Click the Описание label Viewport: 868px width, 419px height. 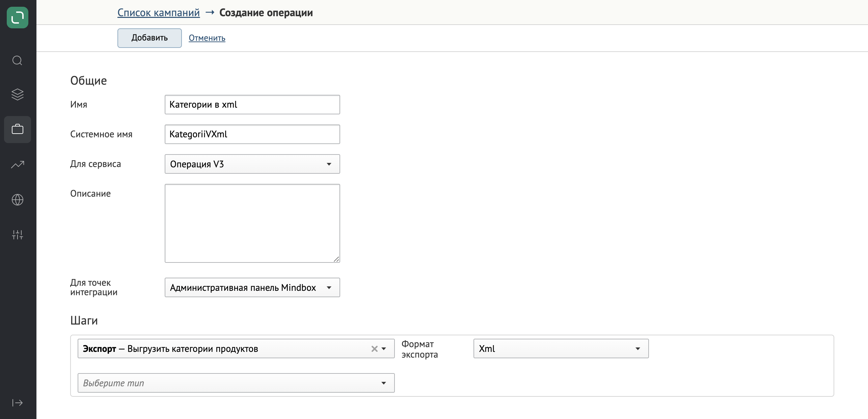click(x=90, y=194)
